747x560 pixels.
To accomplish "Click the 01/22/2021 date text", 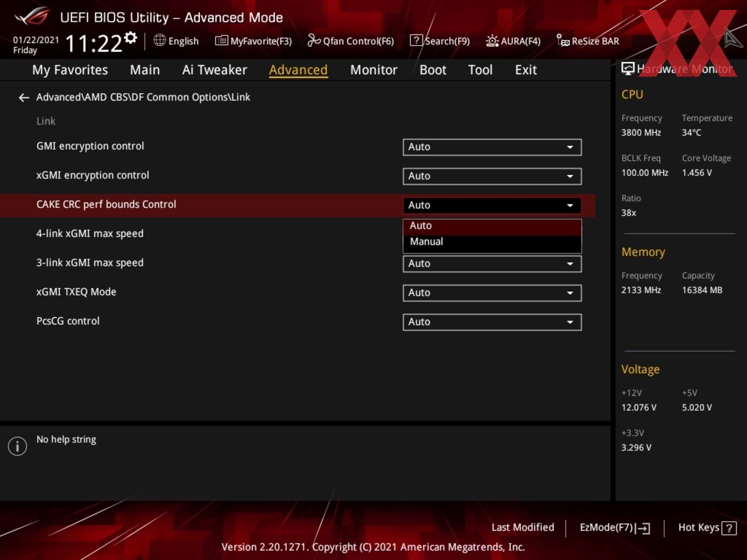I will coord(36,40).
